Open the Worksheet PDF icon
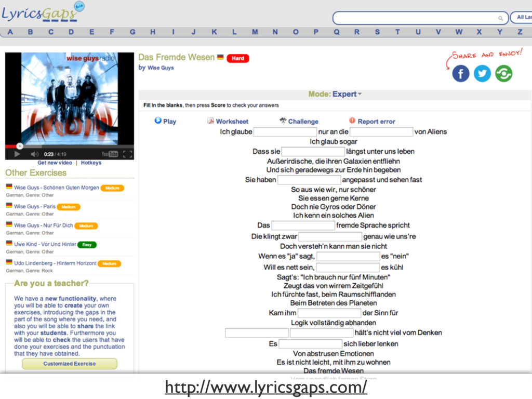The image size is (532, 399). (211, 121)
